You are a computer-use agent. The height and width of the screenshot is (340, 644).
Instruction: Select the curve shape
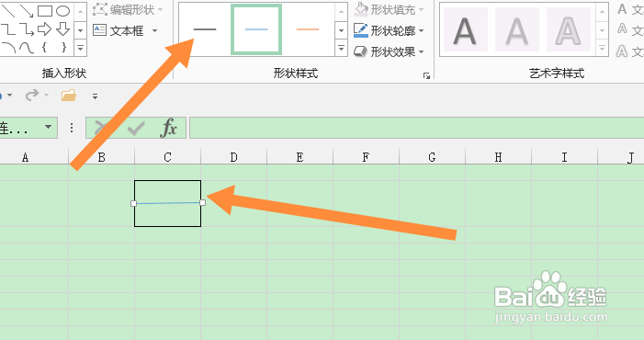point(27,48)
